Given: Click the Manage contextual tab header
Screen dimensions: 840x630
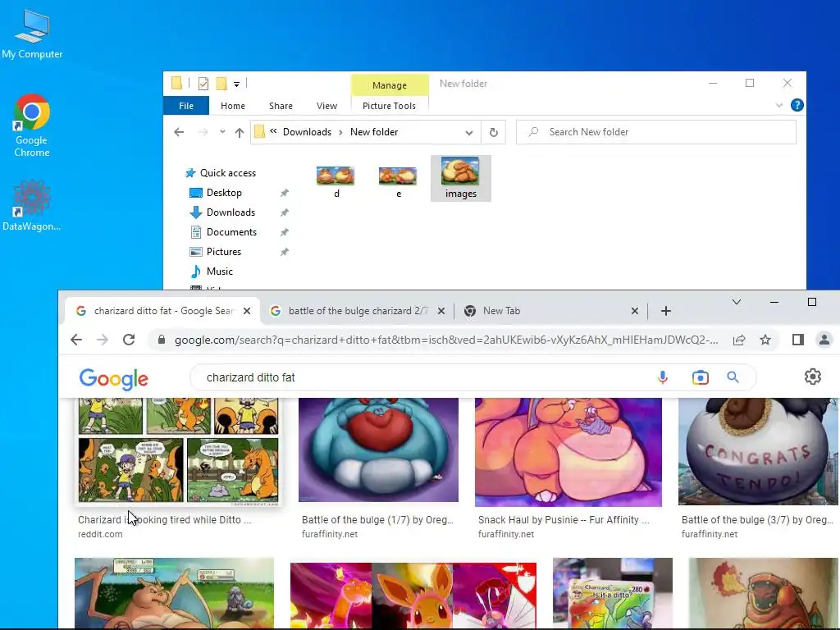Looking at the screenshot, I should 390,85.
